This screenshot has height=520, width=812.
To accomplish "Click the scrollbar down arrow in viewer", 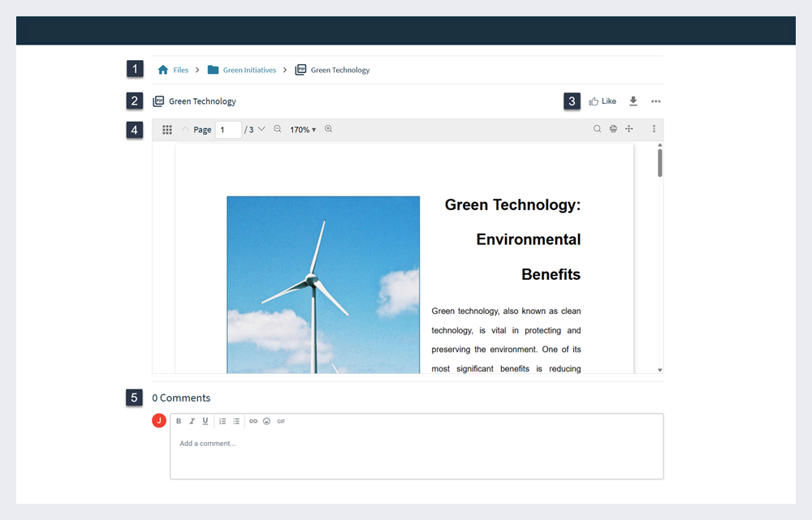I will [659, 370].
